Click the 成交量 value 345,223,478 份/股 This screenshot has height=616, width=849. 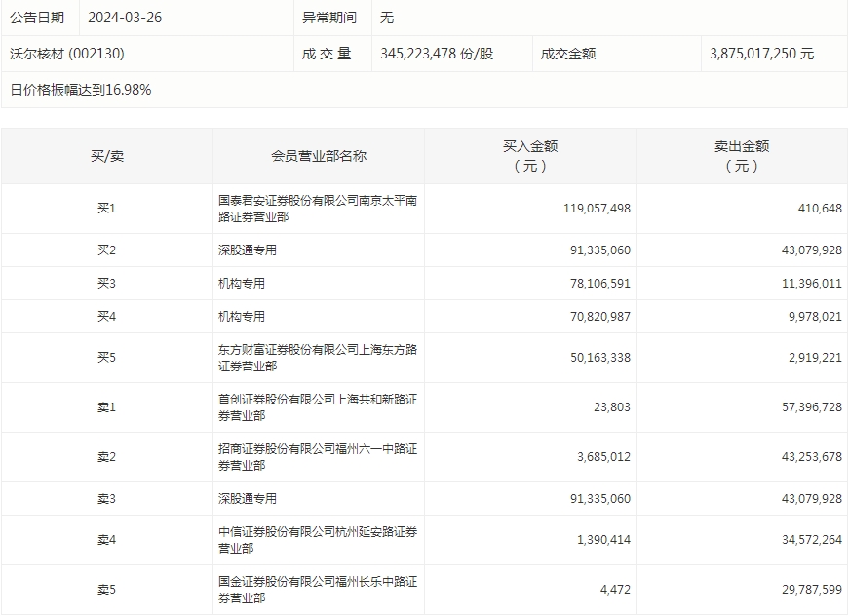click(437, 54)
